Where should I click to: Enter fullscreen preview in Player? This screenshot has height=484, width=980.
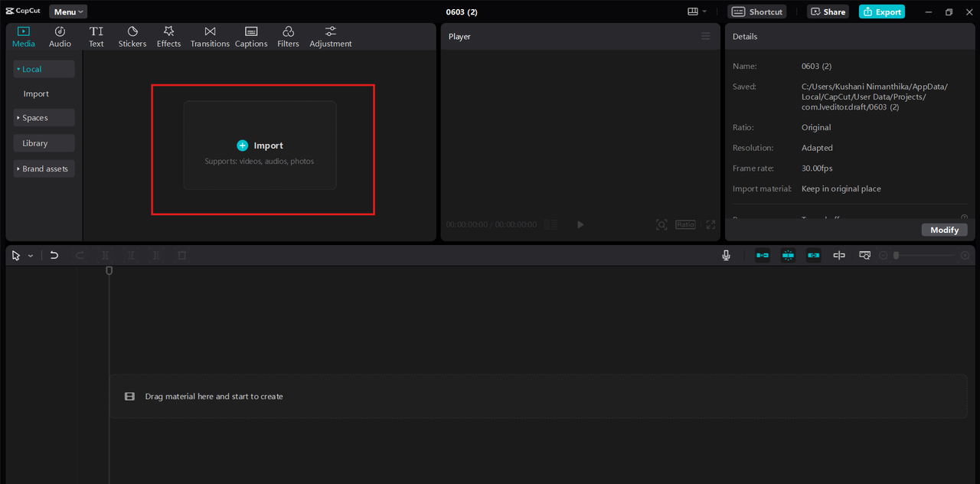coord(710,224)
